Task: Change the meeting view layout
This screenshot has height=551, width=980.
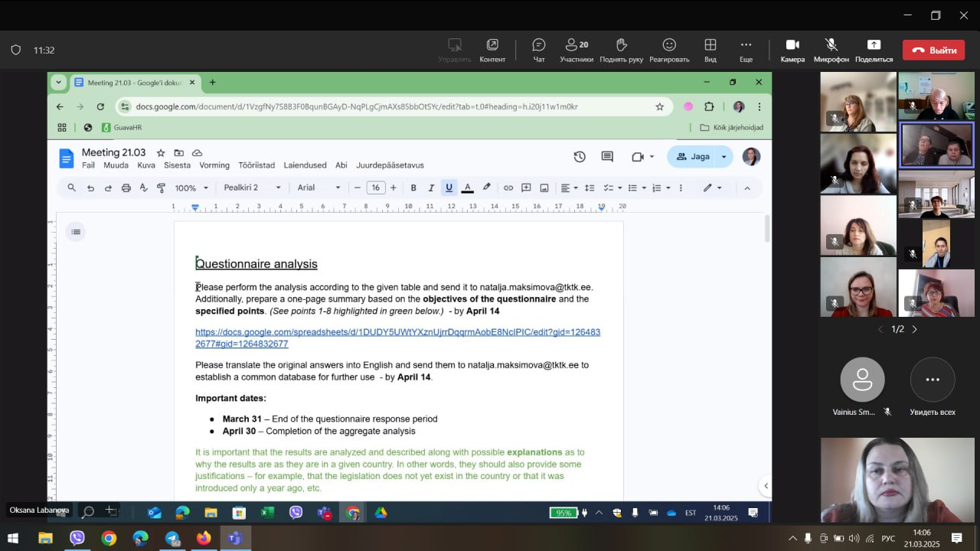Action: point(710,50)
